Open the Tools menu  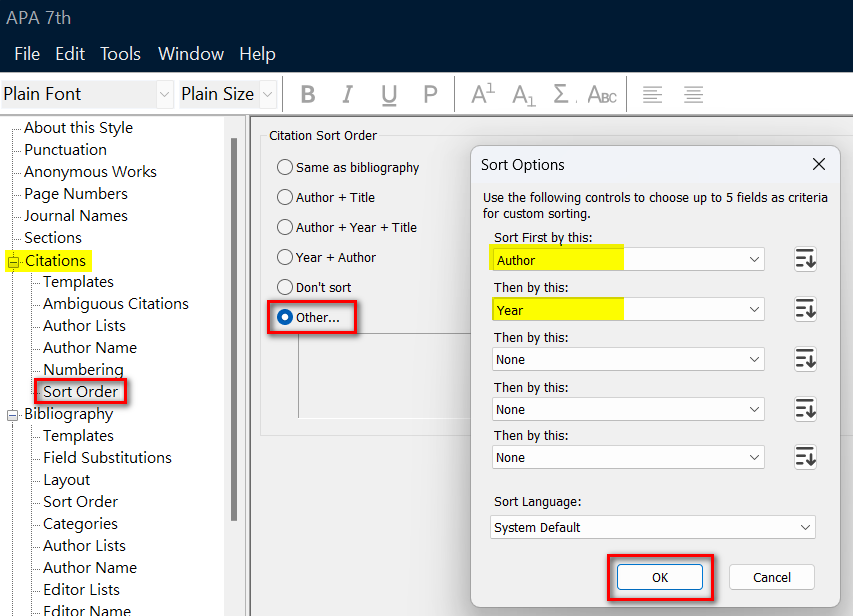[x=120, y=54]
